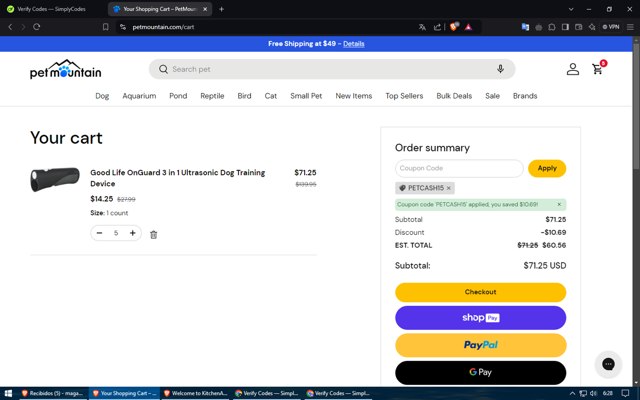Focus the Coupon Code input field
Image resolution: width=640 pixels, height=400 pixels.
click(x=459, y=168)
